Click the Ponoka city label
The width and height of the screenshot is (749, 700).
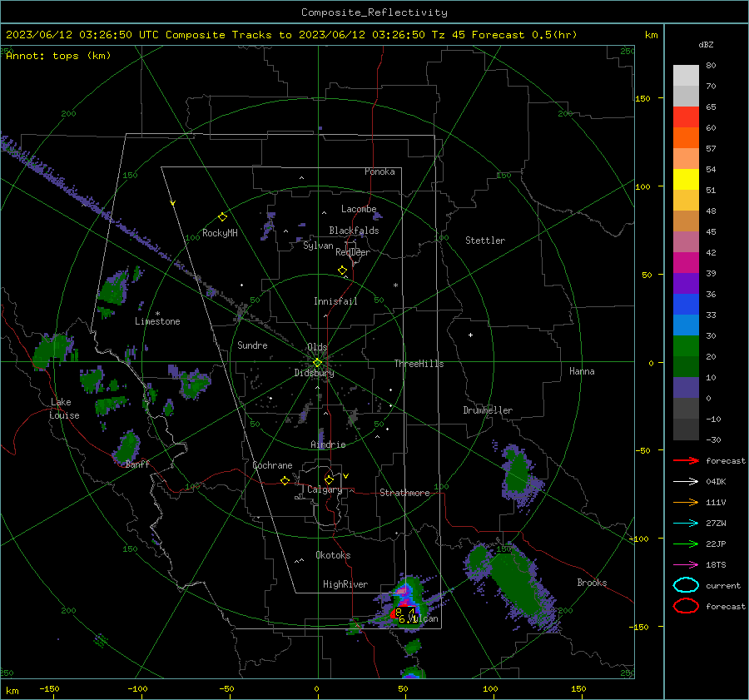(379, 171)
